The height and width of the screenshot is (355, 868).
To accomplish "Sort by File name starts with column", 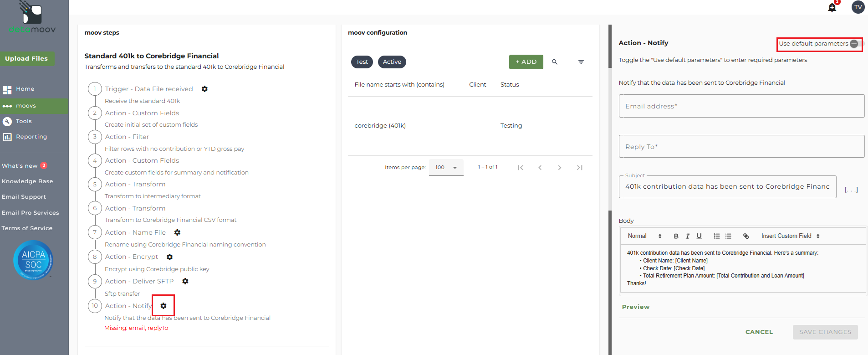I will click(x=399, y=85).
